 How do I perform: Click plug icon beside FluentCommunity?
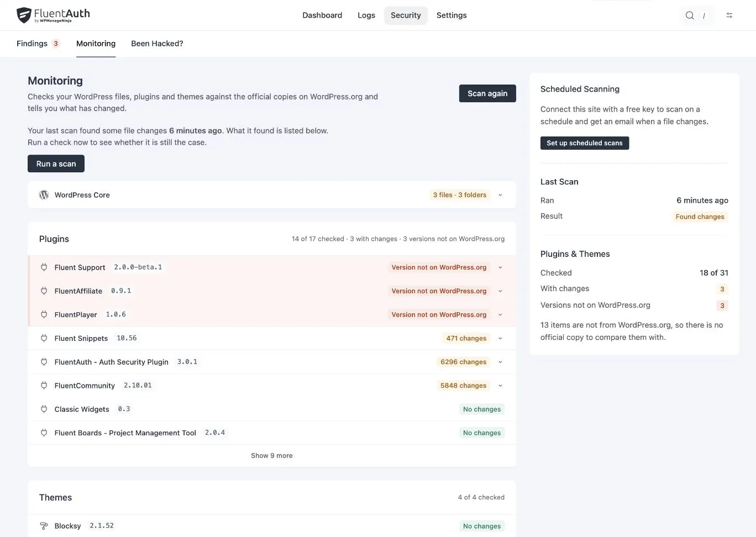point(44,386)
